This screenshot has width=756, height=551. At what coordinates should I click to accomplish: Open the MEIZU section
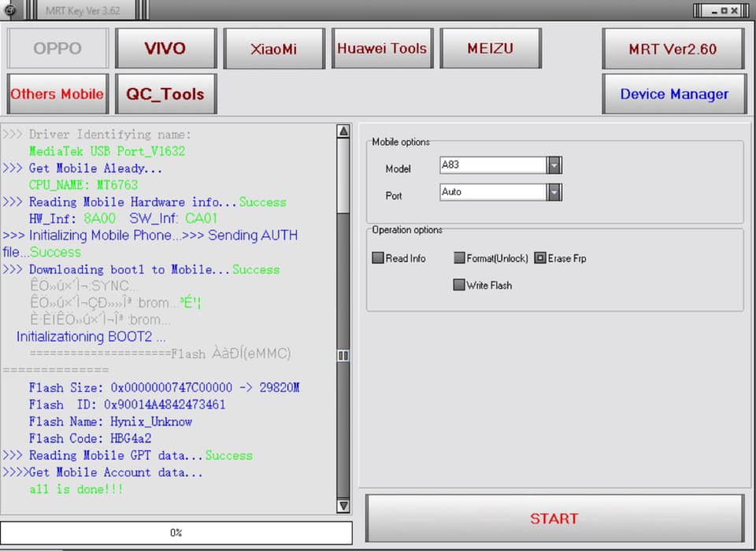point(491,48)
